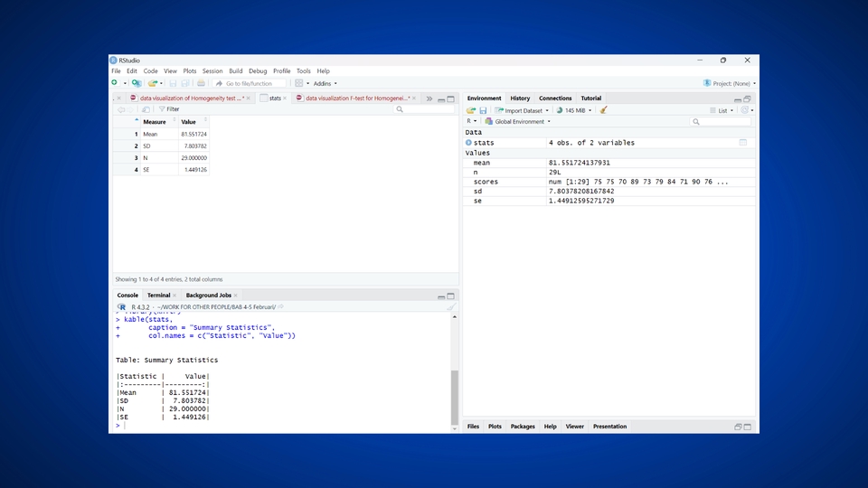
Task: Click the view stats table grid icon
Action: pos(743,143)
